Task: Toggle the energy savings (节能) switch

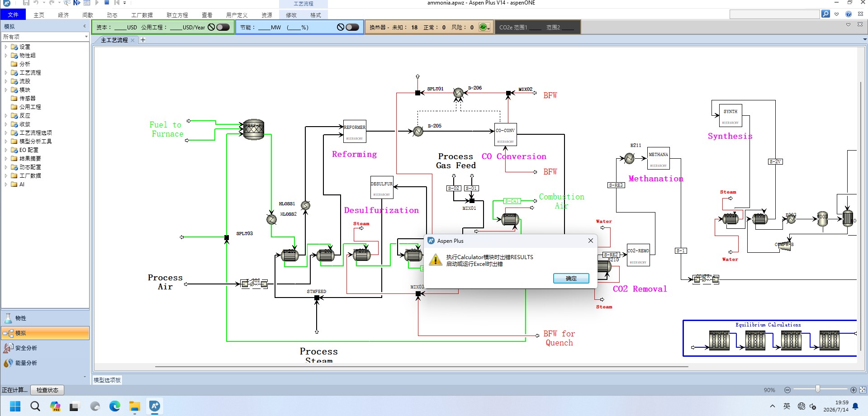Action: click(352, 27)
